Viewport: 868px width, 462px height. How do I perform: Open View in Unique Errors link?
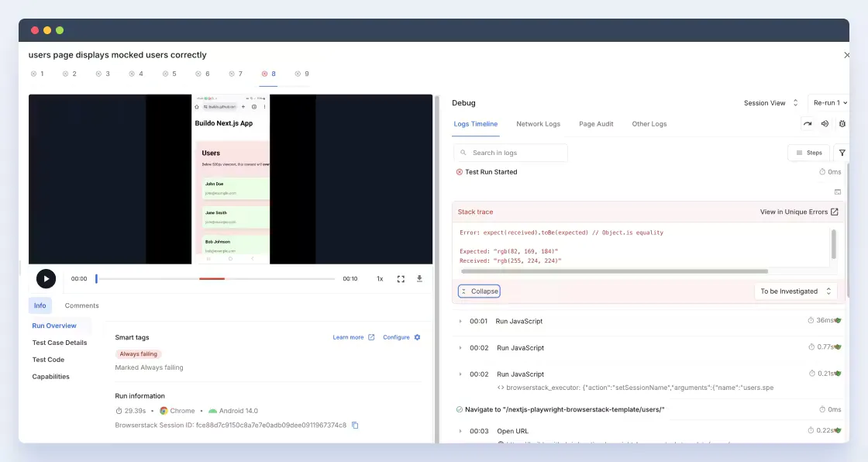(799, 212)
